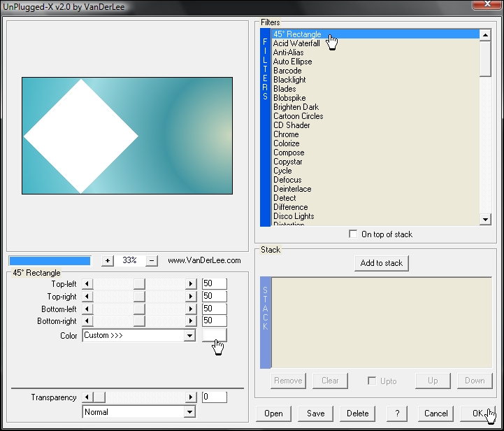The height and width of the screenshot is (431, 504).
Task: Click the Top-left value field
Action: 215,283
